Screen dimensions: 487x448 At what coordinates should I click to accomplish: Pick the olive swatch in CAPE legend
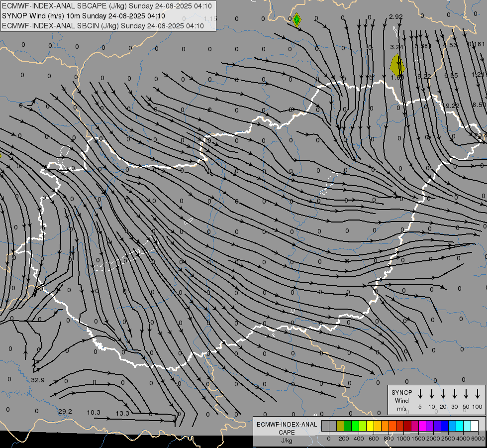(340, 426)
